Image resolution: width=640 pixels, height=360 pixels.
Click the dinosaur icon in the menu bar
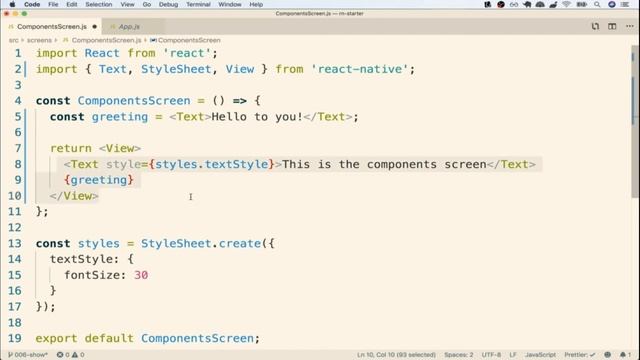553,4
